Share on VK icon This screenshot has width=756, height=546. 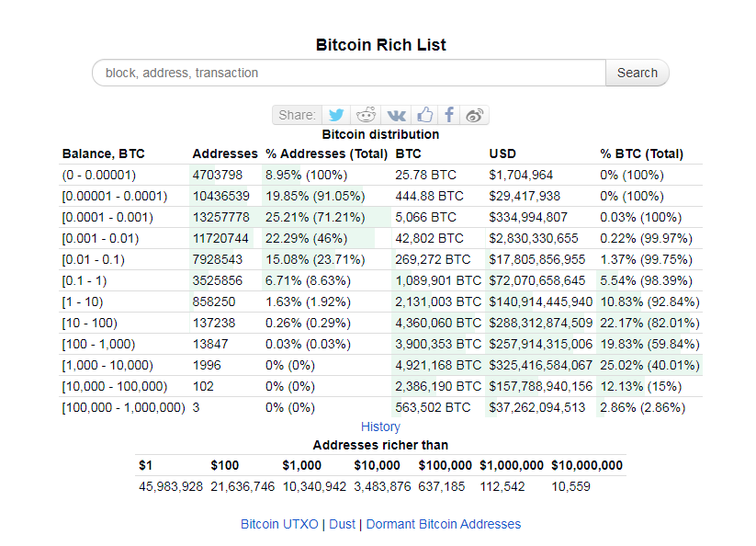(x=396, y=115)
